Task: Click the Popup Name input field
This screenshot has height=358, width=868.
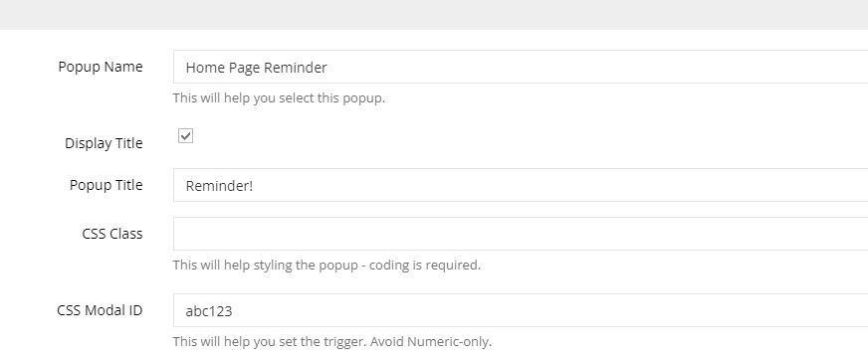Action: 521,67
